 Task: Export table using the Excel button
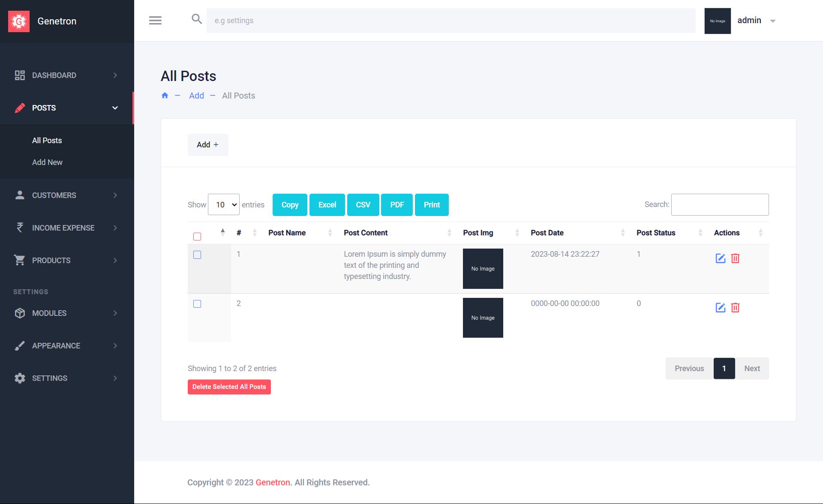pos(327,205)
